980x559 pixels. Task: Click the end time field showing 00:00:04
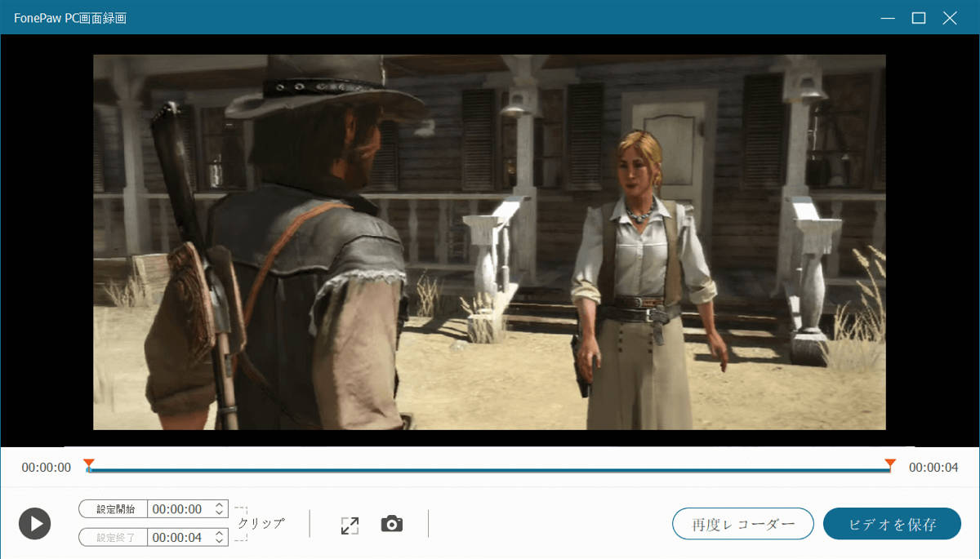[178, 537]
